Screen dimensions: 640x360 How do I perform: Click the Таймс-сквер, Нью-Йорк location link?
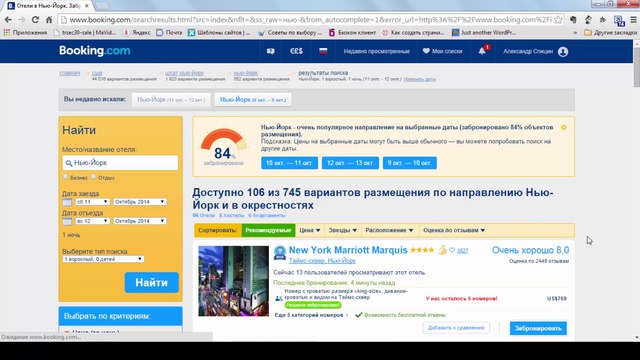pos(322,260)
